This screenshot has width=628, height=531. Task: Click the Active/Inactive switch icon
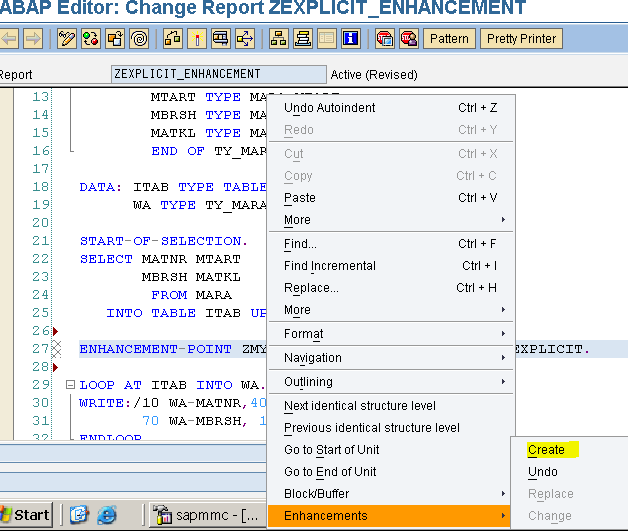91,39
